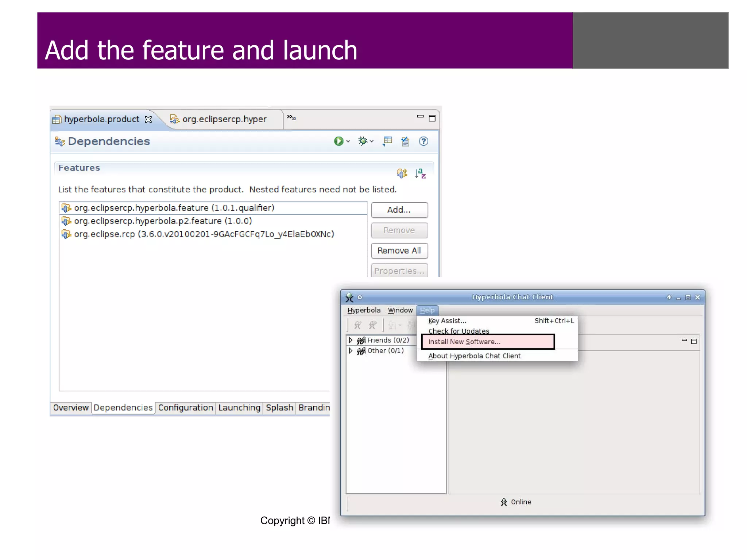The width and height of the screenshot is (747, 560).
Task: Select org.eclipsercp.hyperbola.feature (1.0.1.qualifier) row
Action: 213,208
